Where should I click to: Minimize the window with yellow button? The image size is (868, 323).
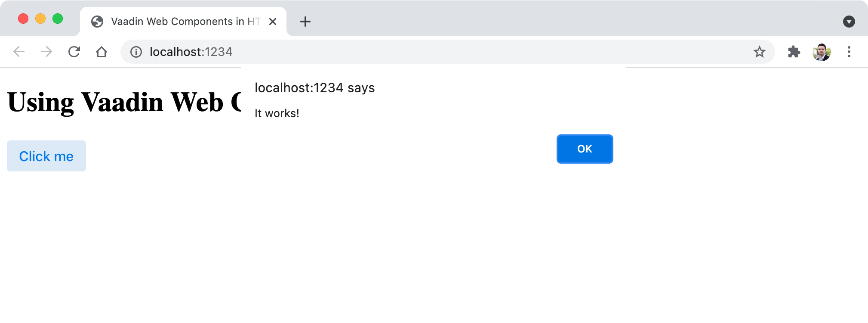pyautogui.click(x=40, y=19)
